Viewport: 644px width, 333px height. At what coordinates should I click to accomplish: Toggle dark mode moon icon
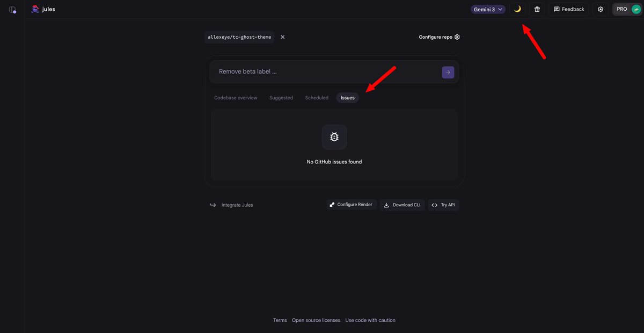517,9
